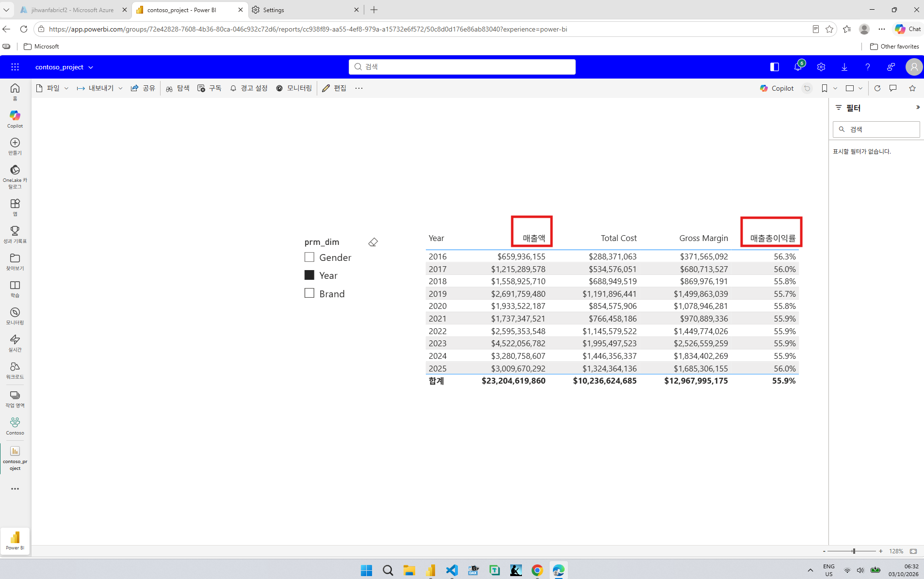The image size is (924, 579).
Task: Click 공유 (Share) in the toolbar
Action: pos(143,88)
